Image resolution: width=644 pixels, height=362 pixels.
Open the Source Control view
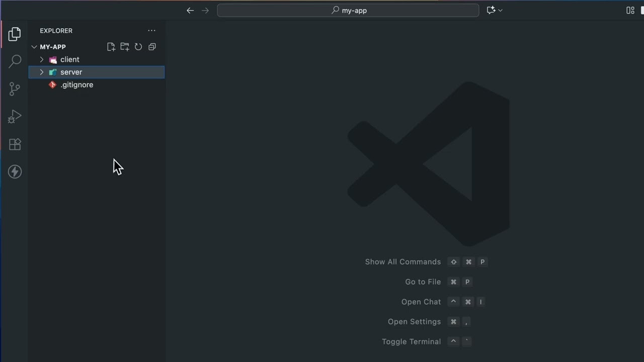15,88
